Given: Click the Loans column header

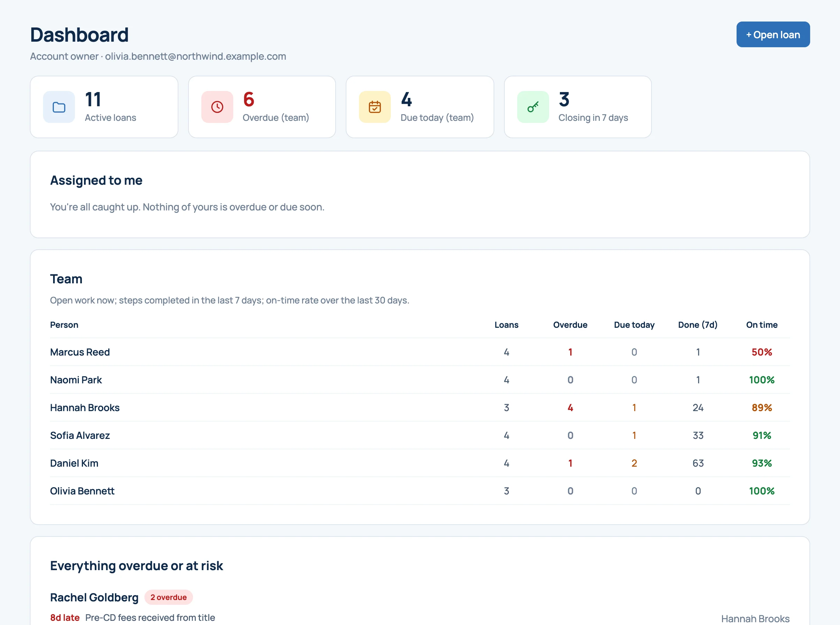Looking at the screenshot, I should click(x=506, y=325).
